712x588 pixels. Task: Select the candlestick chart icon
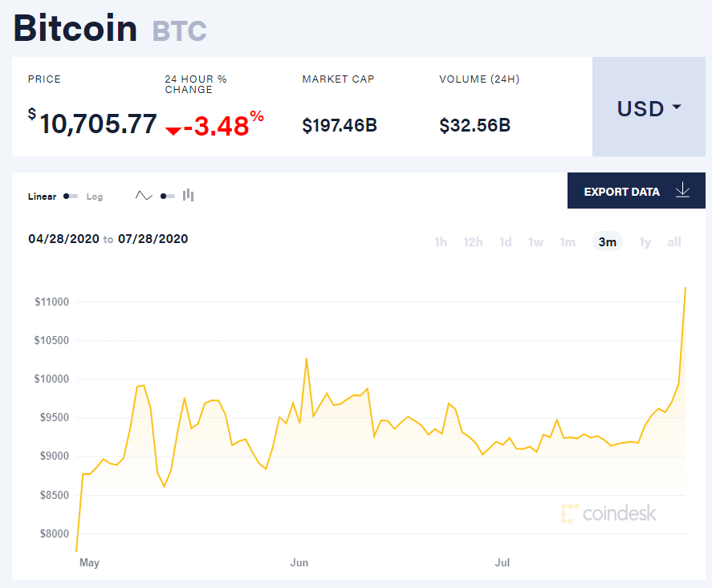pos(189,195)
